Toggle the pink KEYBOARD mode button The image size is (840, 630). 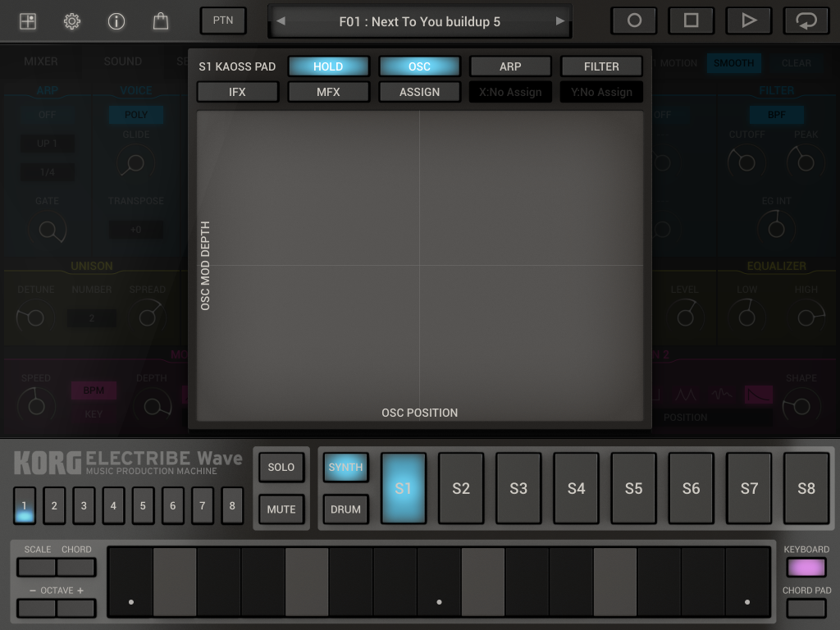807,567
